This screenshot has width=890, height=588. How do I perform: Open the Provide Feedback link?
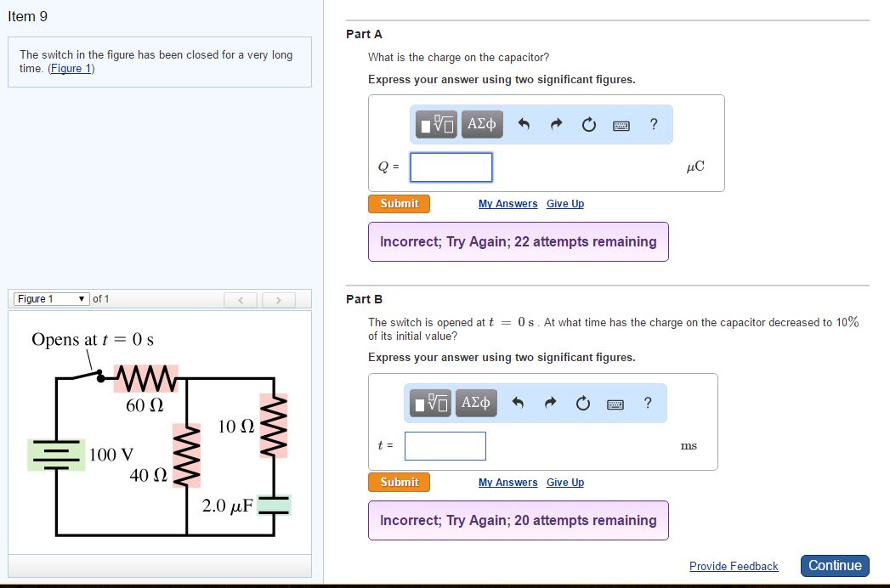point(734,567)
